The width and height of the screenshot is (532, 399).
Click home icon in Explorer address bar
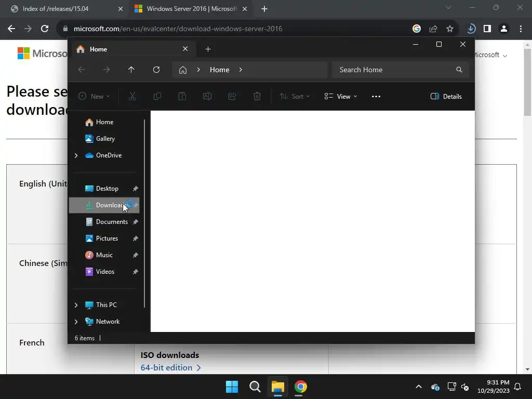click(x=183, y=70)
